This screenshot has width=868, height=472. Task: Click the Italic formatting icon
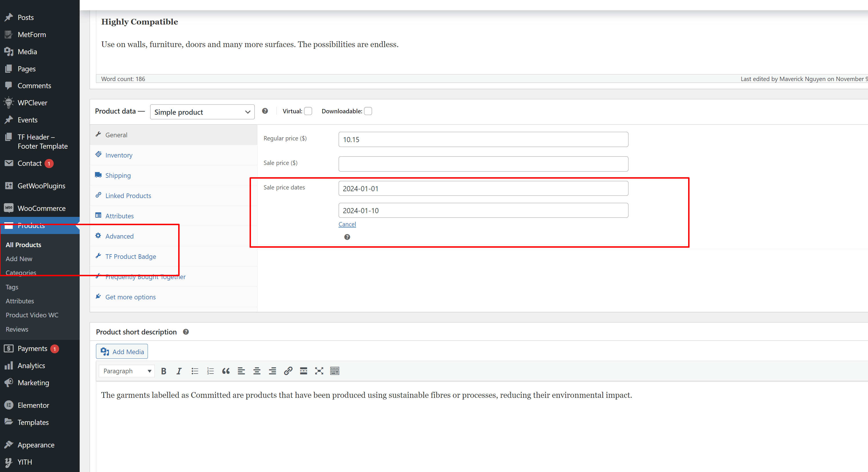(x=179, y=371)
